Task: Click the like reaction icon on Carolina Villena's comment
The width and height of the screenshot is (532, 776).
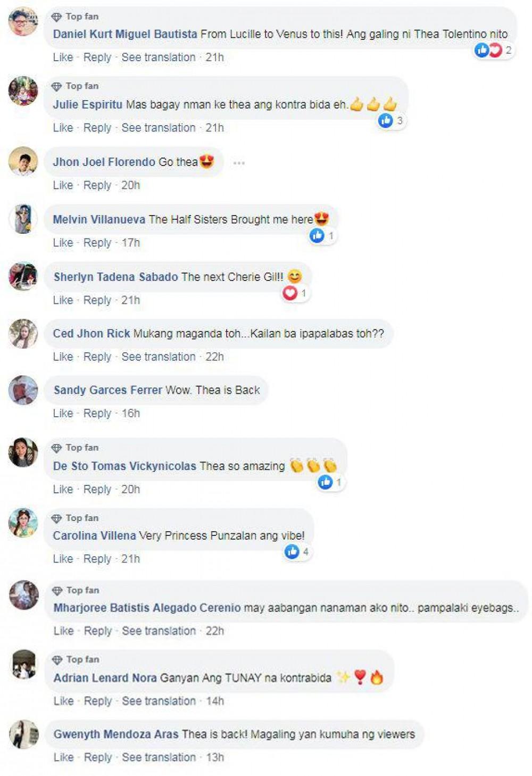Action: (292, 551)
